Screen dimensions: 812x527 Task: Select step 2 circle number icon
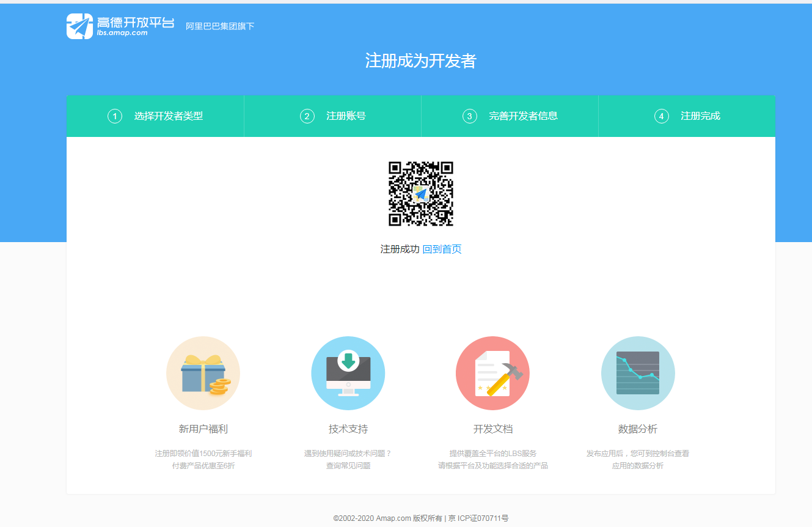pos(307,116)
